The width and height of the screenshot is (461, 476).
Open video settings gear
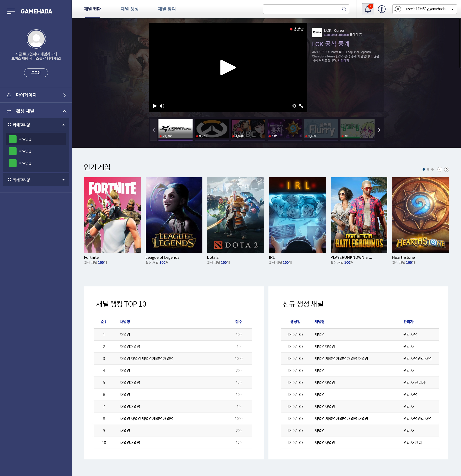pyautogui.click(x=294, y=106)
